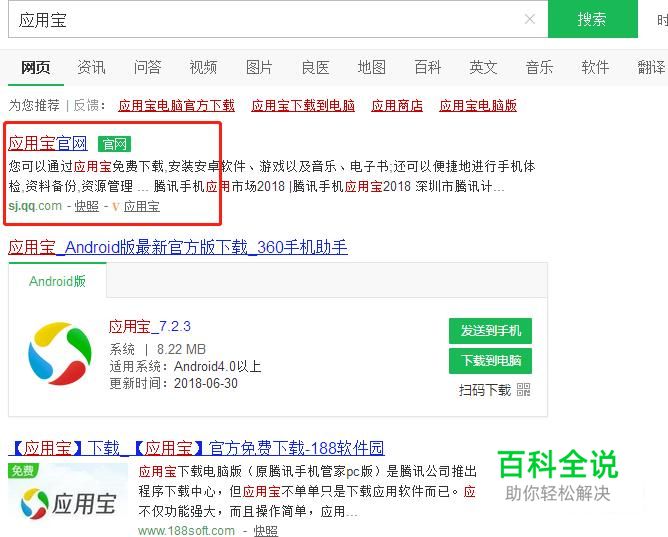Click the 发送到手机 button
This screenshot has width=668, height=537.
point(490,330)
